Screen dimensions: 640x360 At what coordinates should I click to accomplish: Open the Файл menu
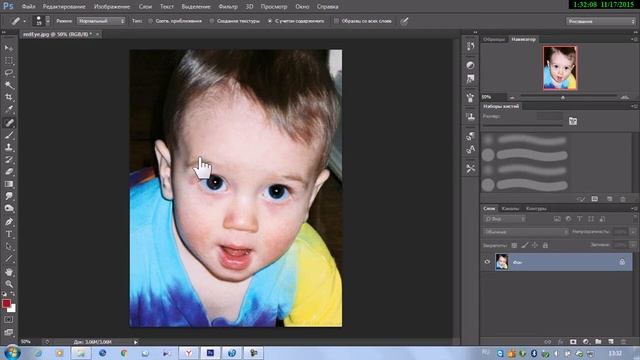(28, 7)
